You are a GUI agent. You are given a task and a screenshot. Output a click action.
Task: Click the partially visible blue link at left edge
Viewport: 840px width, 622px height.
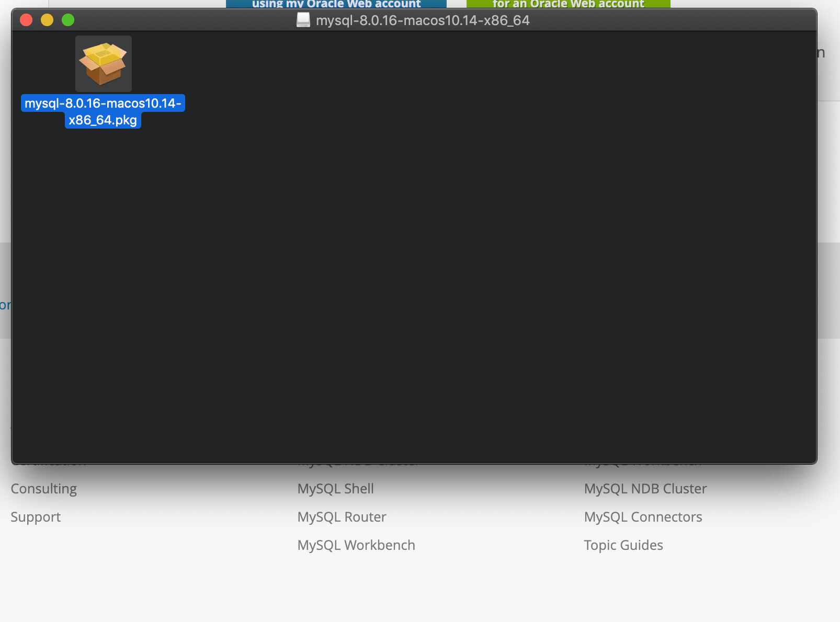tap(4, 305)
